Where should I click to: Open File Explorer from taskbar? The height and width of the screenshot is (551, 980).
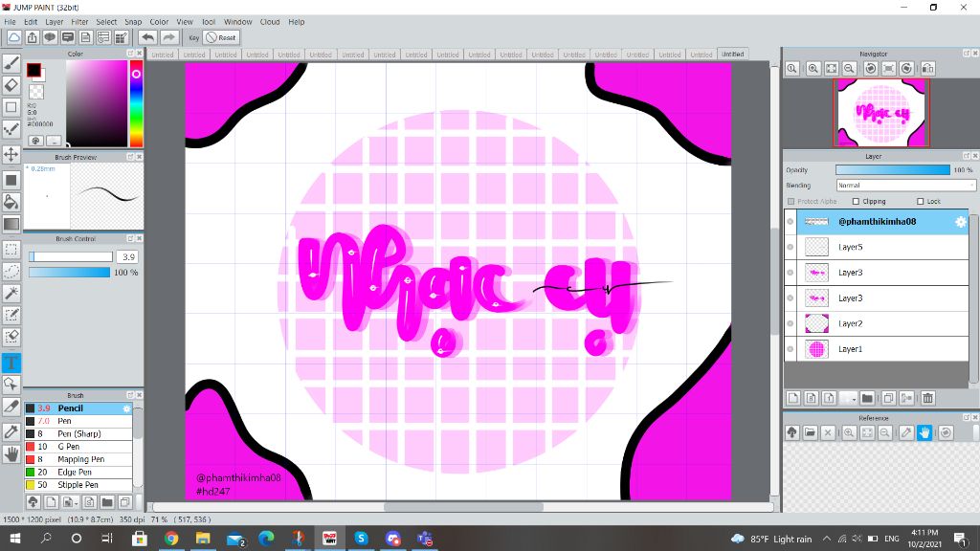click(203, 538)
